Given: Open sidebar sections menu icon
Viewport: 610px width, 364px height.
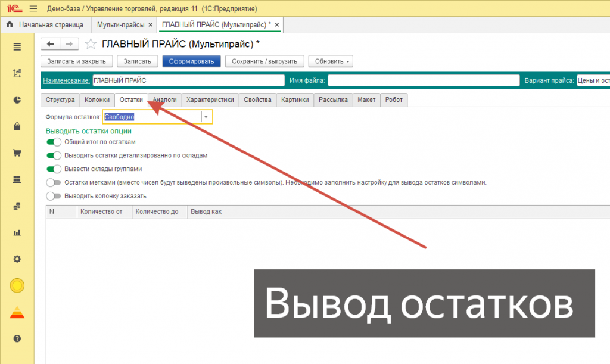Looking at the screenshot, I should point(17,47).
